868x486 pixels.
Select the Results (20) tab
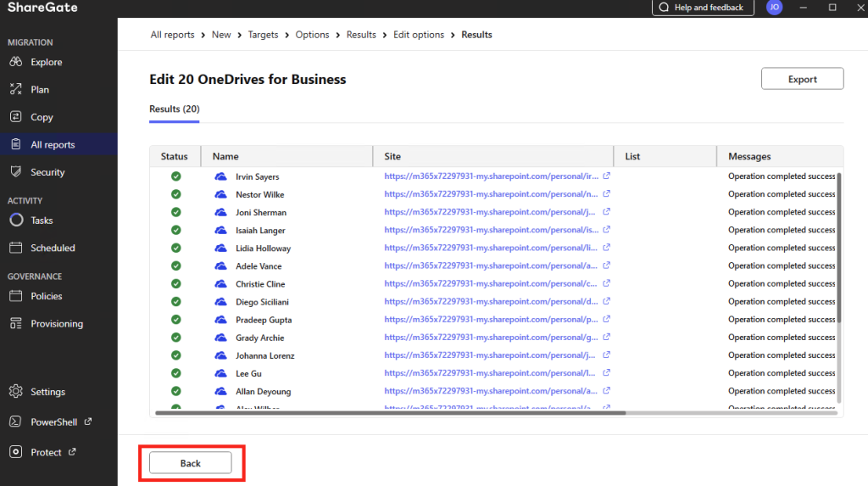point(175,109)
